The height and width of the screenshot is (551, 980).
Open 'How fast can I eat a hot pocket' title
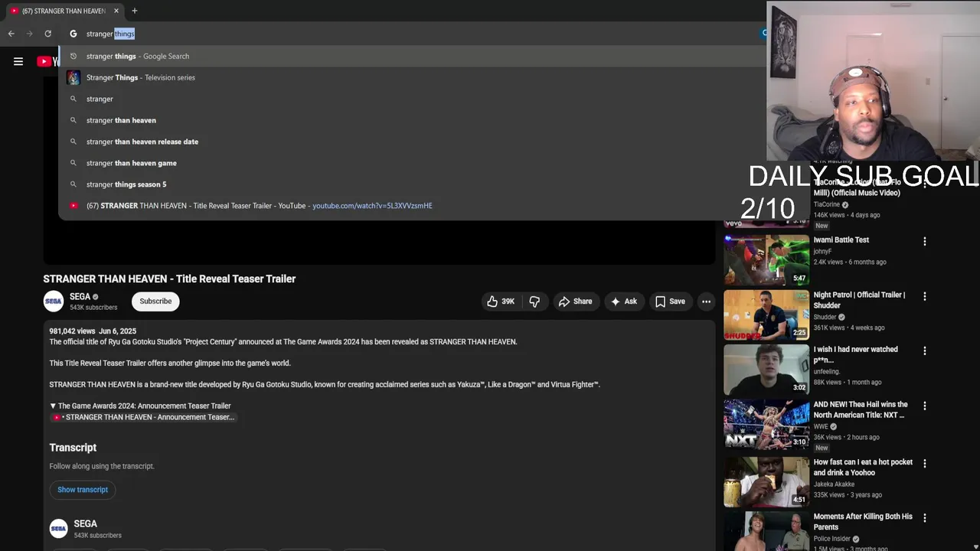tap(863, 468)
